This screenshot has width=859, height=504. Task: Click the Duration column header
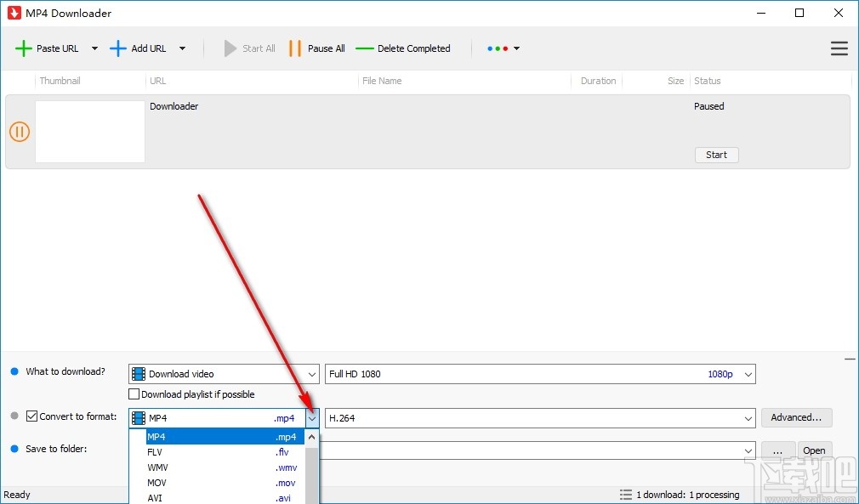coord(598,81)
